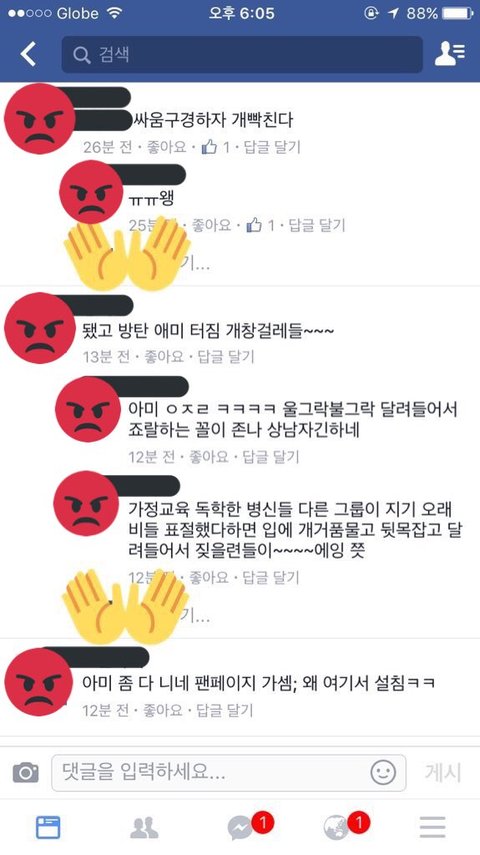This screenshot has width=480, height=855.
Task: Tap the camera icon beside comment box
Action: (26, 772)
